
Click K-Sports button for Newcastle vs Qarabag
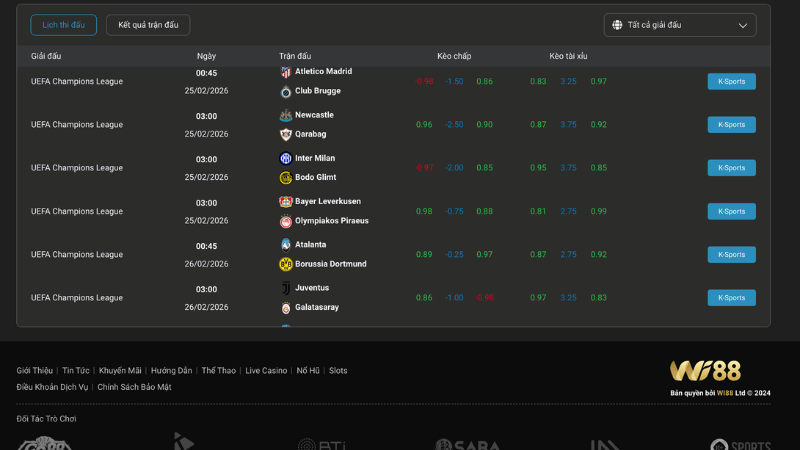pos(731,125)
